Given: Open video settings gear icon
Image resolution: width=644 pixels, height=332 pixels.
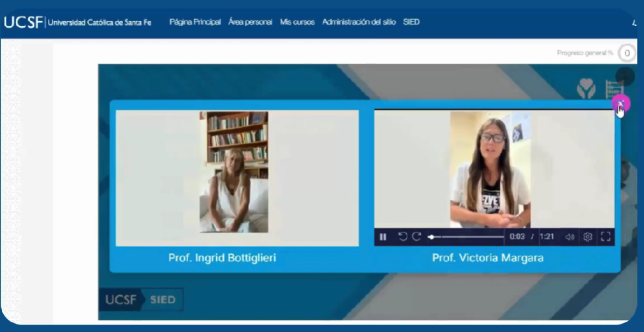Looking at the screenshot, I should 587,237.
